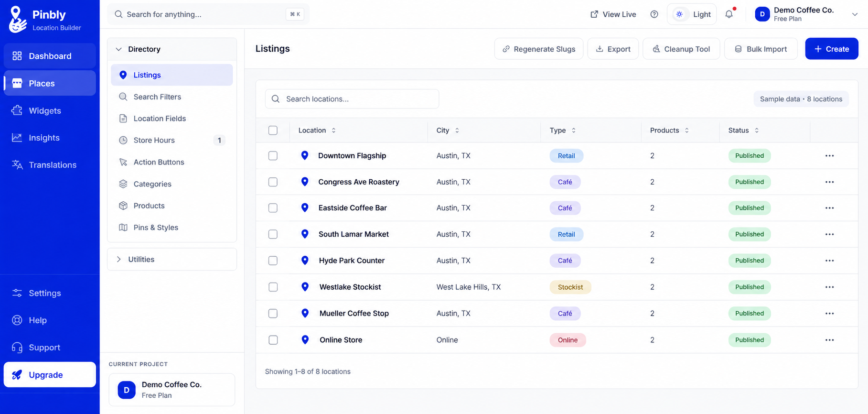Viewport: 868px width, 414px height.
Task: Open row actions for Downtown Flagship
Action: 829,156
